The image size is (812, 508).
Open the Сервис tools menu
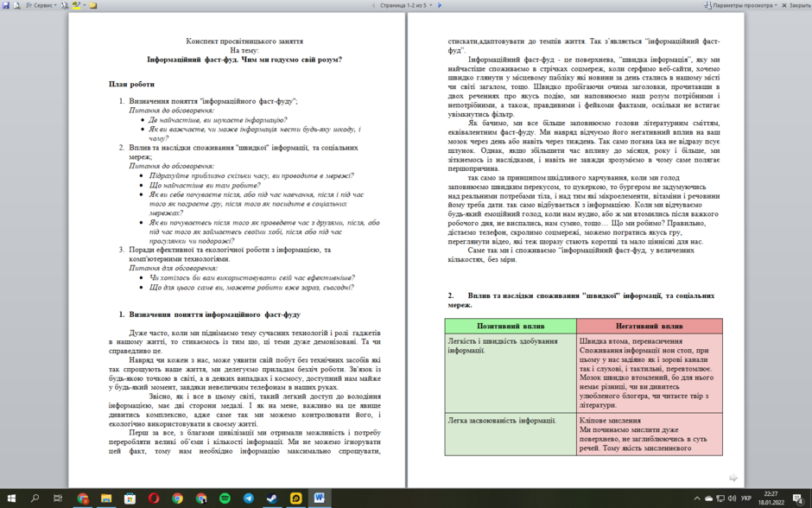click(41, 5)
